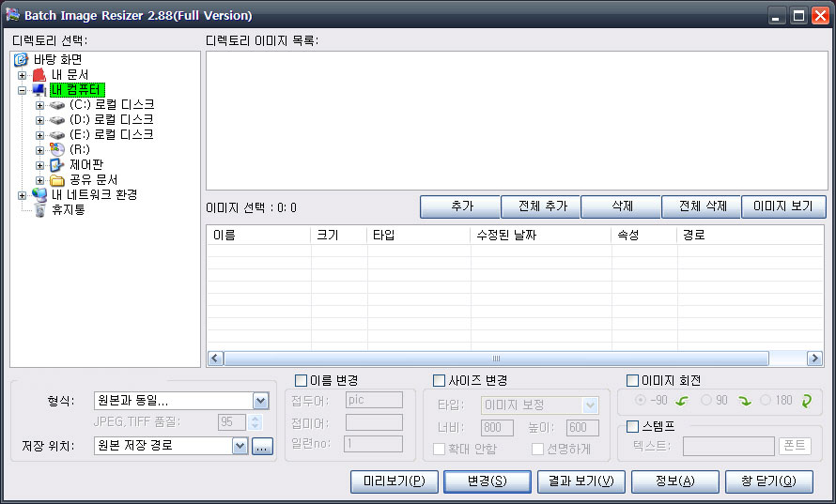Click the 전체 삭제 button
This screenshot has height=504, width=836.
[x=702, y=206]
